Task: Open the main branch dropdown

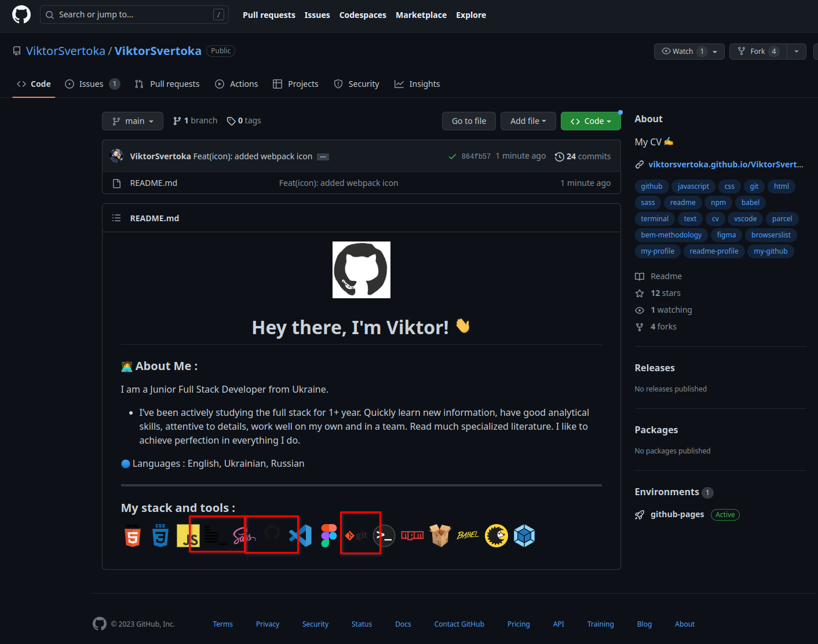Action: [132, 120]
